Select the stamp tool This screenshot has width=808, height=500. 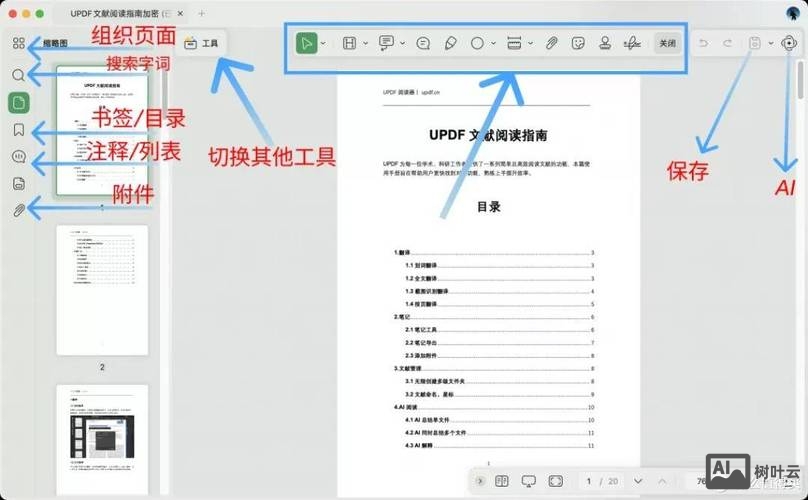coord(605,43)
